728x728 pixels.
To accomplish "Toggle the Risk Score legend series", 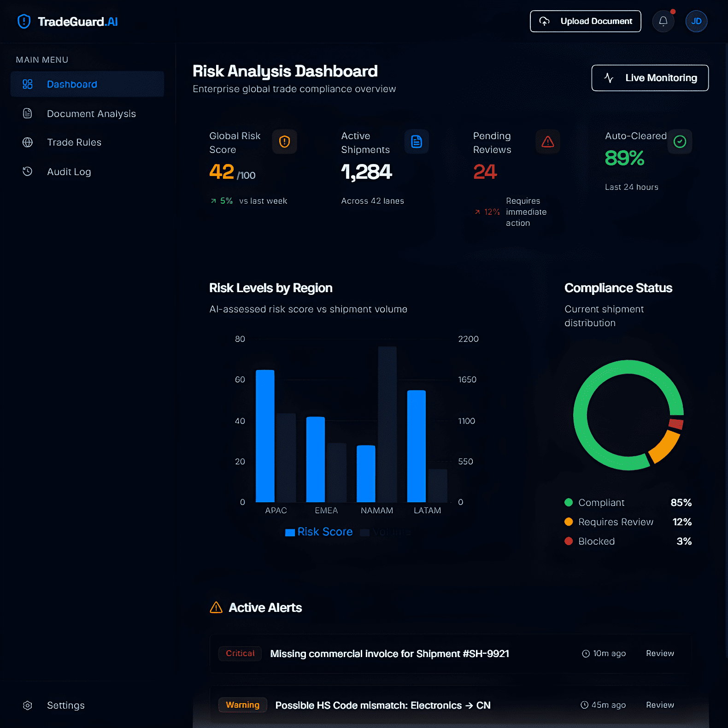I will pos(319,532).
